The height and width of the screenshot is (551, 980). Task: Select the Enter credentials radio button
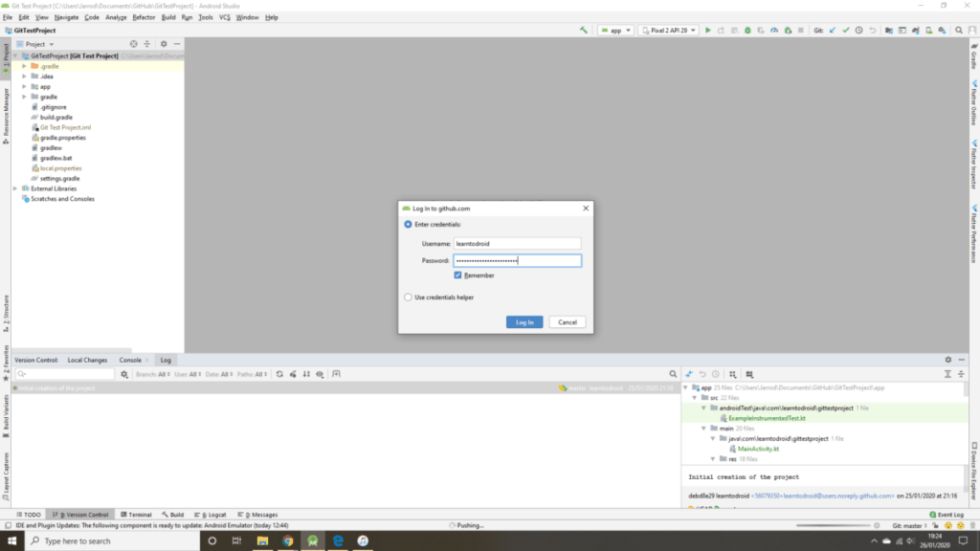[x=409, y=224]
